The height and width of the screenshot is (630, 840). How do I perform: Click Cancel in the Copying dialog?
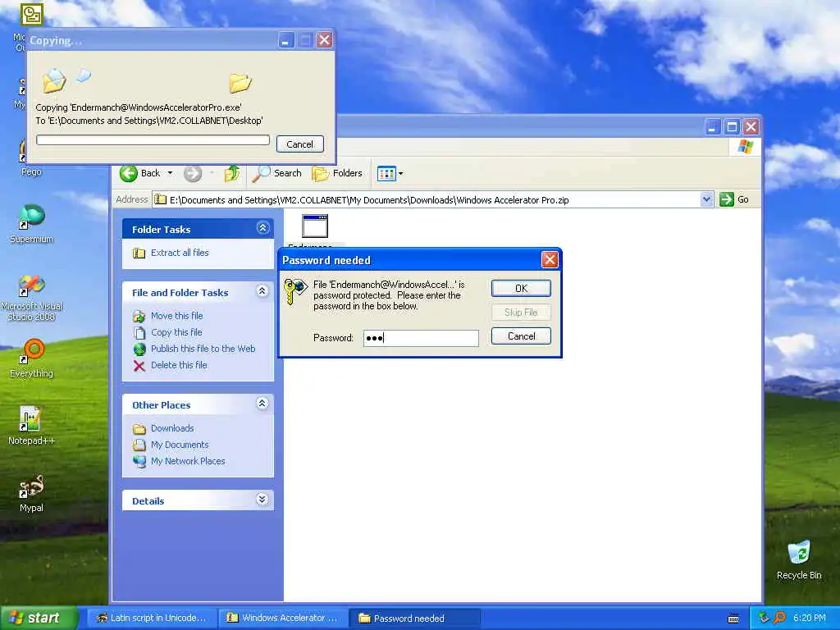click(x=300, y=144)
